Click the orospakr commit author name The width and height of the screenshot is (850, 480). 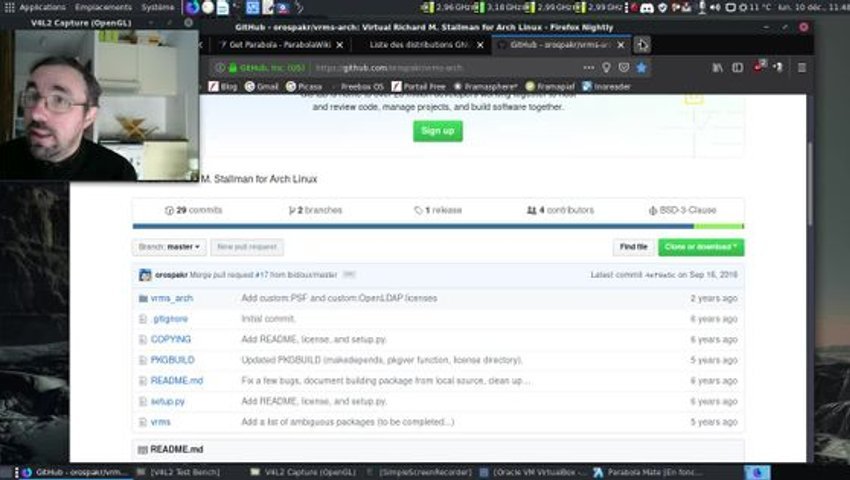[x=171, y=275]
